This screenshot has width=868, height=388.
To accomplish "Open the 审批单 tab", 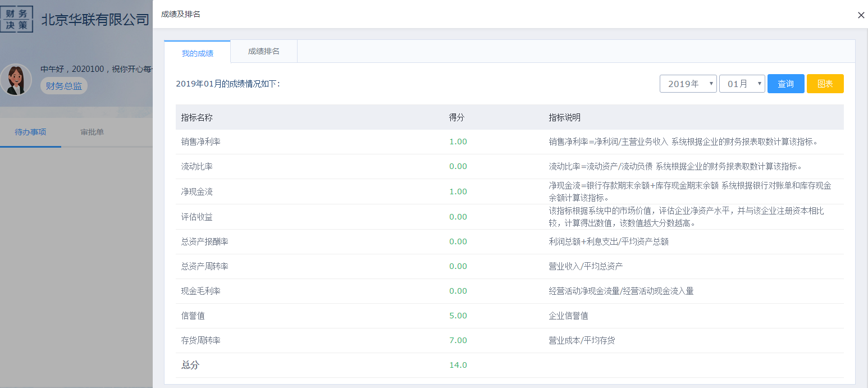I will pyautogui.click(x=92, y=133).
